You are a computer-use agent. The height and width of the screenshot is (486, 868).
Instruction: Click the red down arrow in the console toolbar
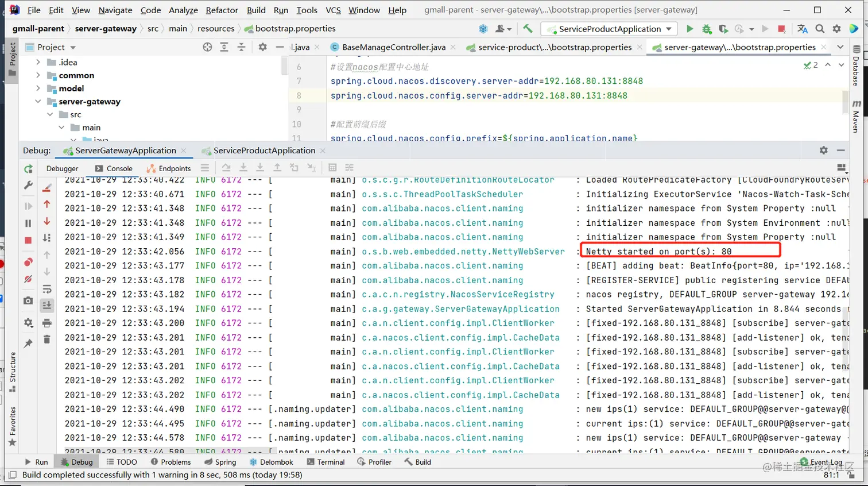pos(47,221)
